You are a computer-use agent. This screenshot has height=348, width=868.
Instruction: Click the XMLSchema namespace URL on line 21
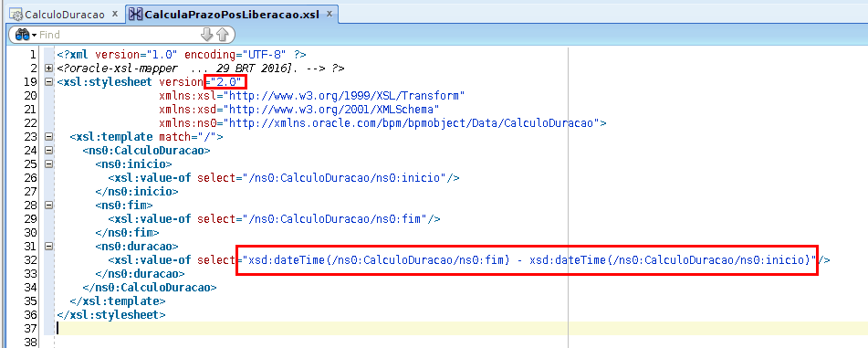pos(331,110)
